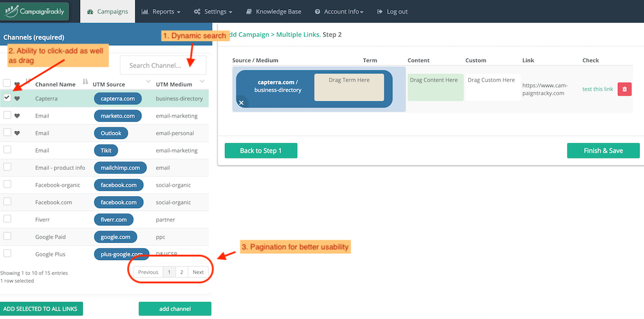Viewport: 644px width, 319px height.
Task: Check the Google Paid row checkbox
Action: [7, 236]
